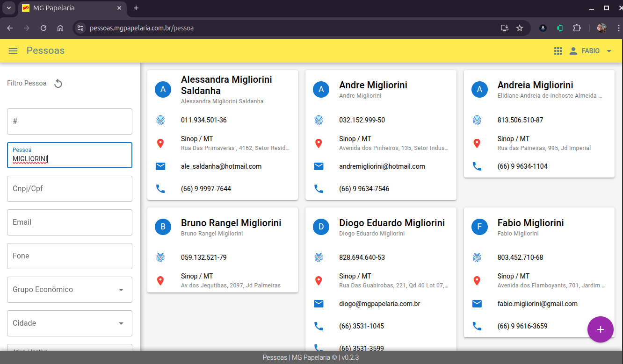This screenshot has height=364, width=623.
Task: Expand the Grupo Econômico dropdown
Action: point(121,290)
